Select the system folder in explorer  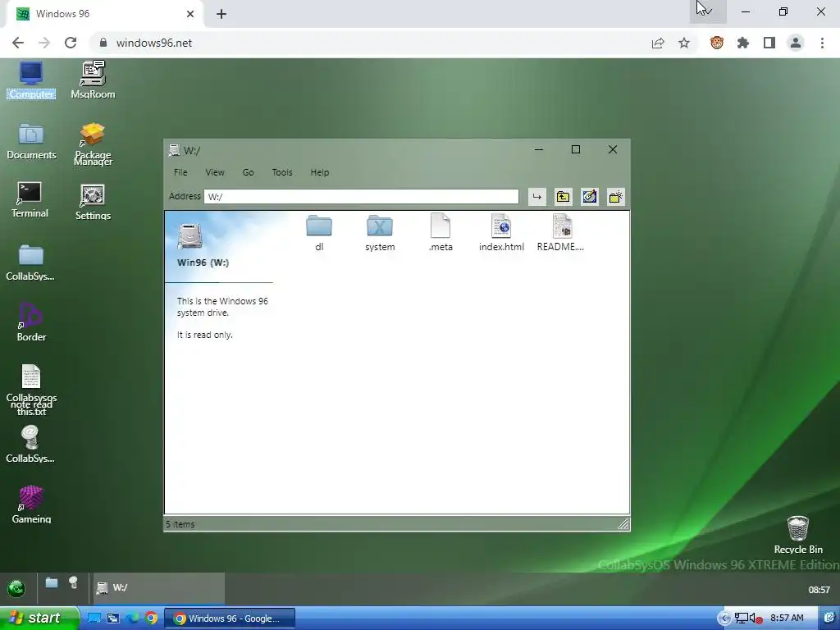[380, 233]
